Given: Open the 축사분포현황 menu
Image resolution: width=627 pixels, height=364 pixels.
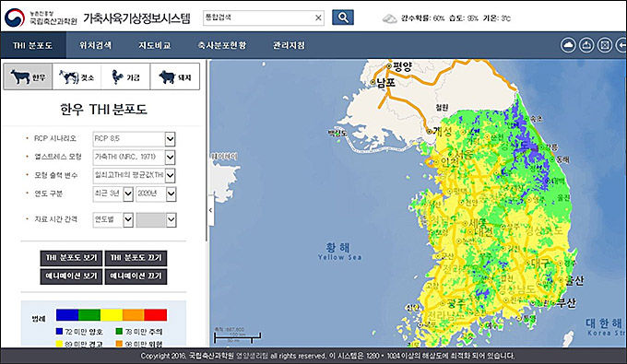Looking at the screenshot, I should point(222,45).
